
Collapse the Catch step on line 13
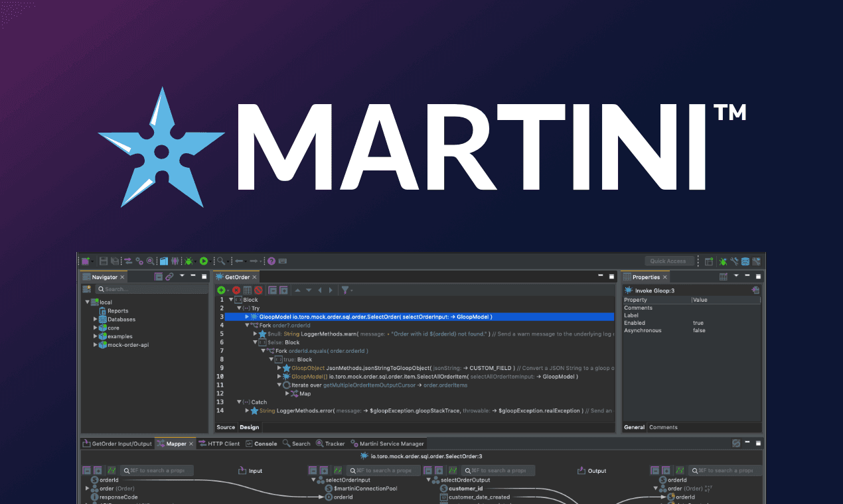coord(239,402)
